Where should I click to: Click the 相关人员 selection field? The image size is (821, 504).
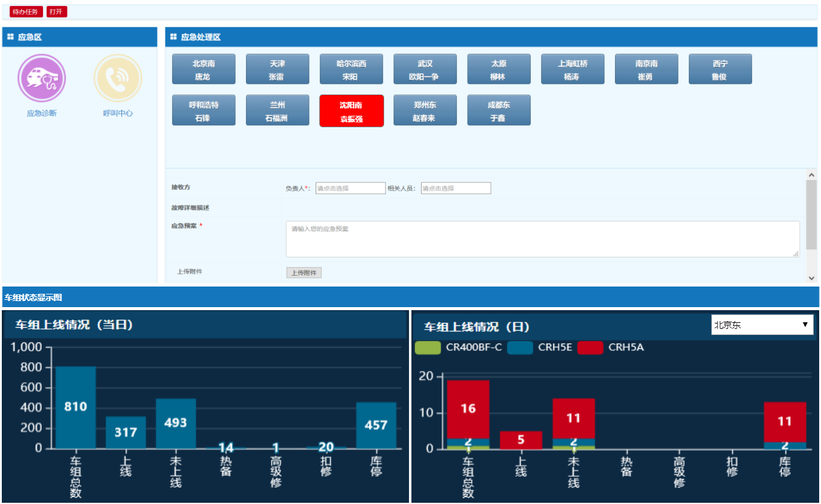click(456, 188)
